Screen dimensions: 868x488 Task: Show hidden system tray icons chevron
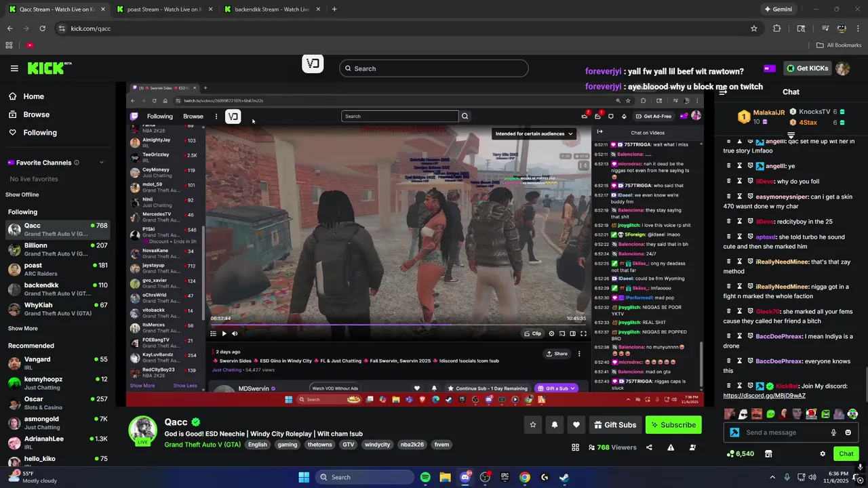tap(772, 477)
